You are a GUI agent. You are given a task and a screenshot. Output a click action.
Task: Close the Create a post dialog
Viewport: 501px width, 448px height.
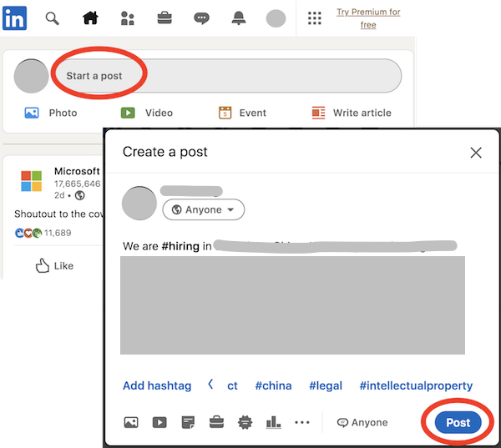476,153
